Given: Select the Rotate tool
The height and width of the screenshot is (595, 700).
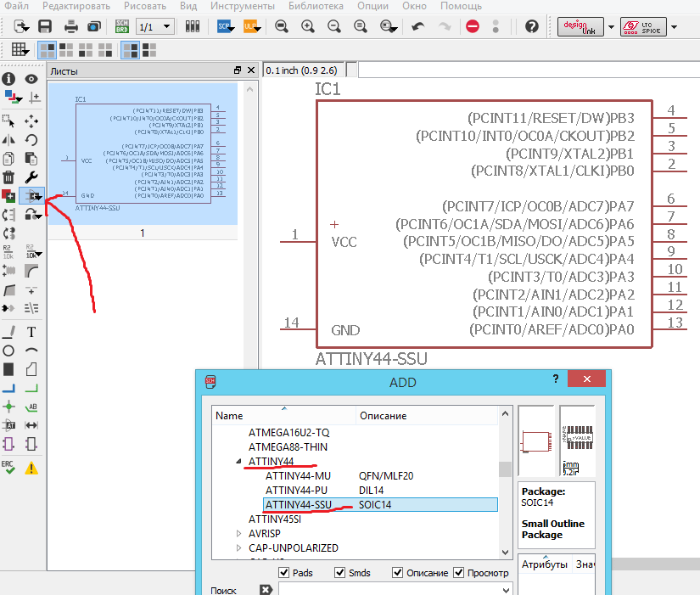Looking at the screenshot, I should [x=31, y=140].
